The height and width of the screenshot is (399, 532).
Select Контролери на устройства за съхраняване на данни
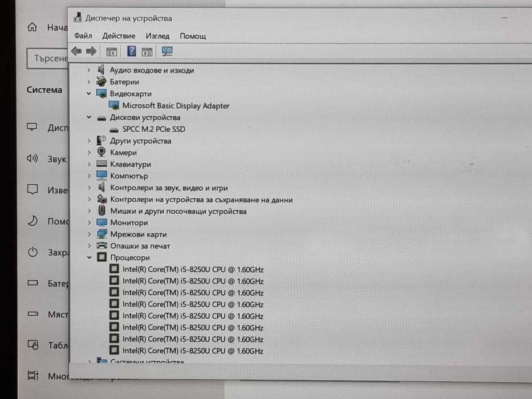pyautogui.click(x=201, y=199)
